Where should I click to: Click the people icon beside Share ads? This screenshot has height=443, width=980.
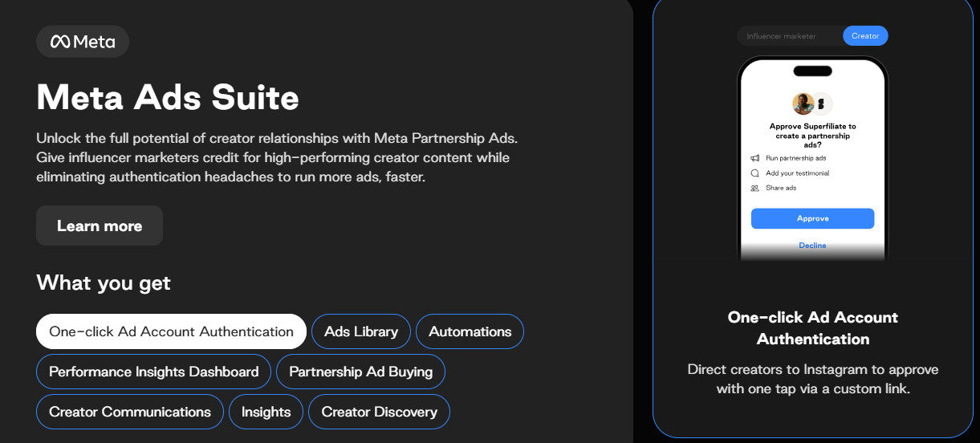[754, 188]
